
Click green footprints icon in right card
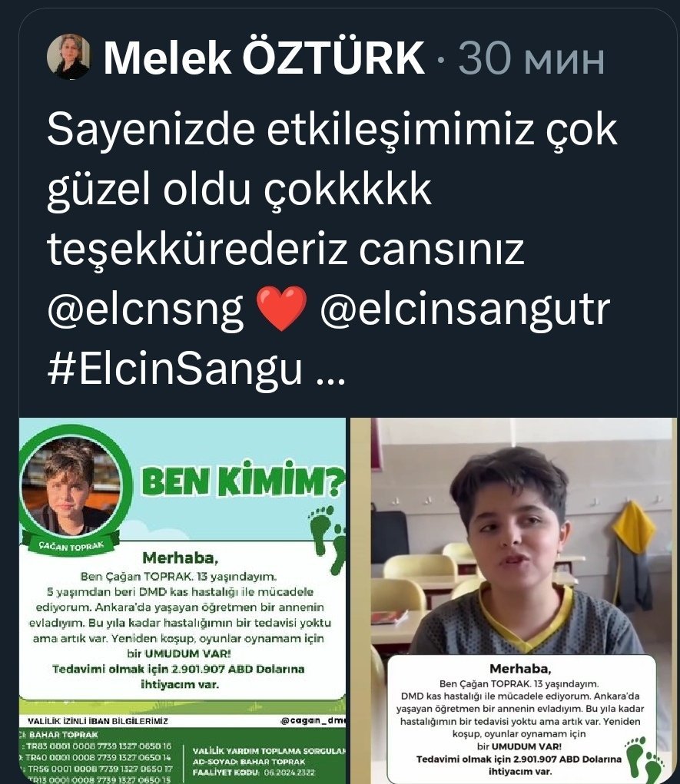(x=645, y=759)
